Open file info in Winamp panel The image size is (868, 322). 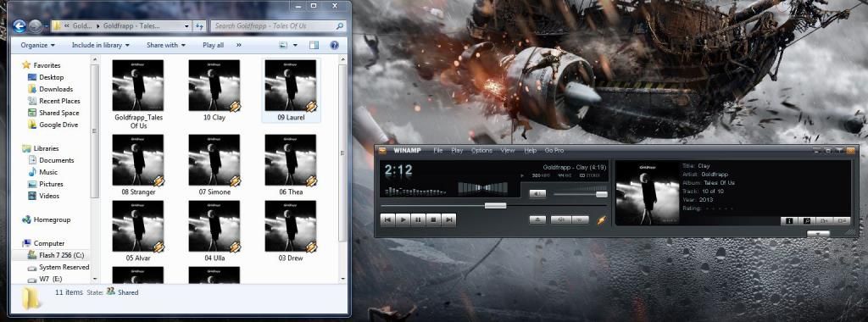(x=789, y=221)
